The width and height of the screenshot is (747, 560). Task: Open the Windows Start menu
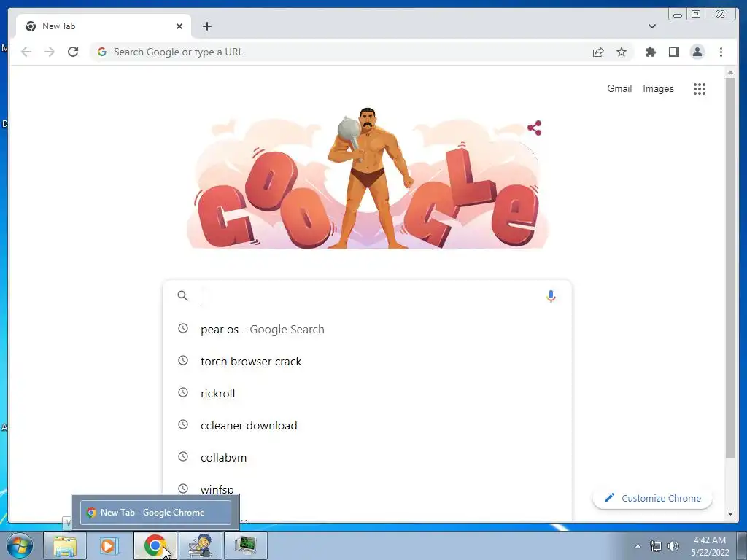pos(20,545)
